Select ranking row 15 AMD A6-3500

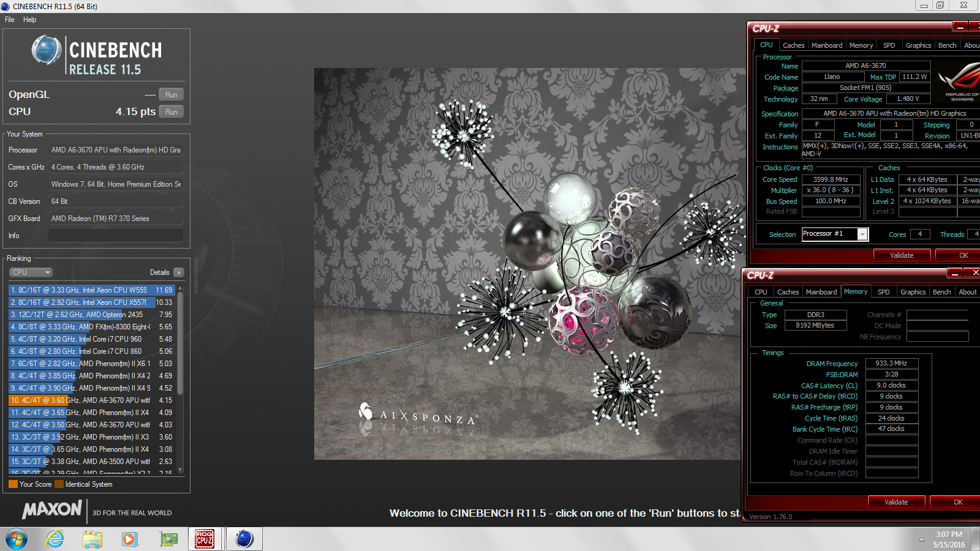tap(92, 462)
